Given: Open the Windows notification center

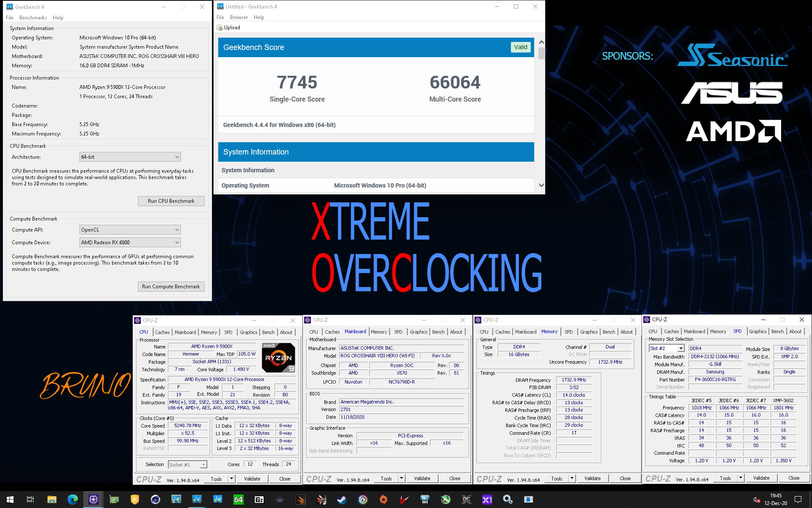Looking at the screenshot, I should pos(798,500).
